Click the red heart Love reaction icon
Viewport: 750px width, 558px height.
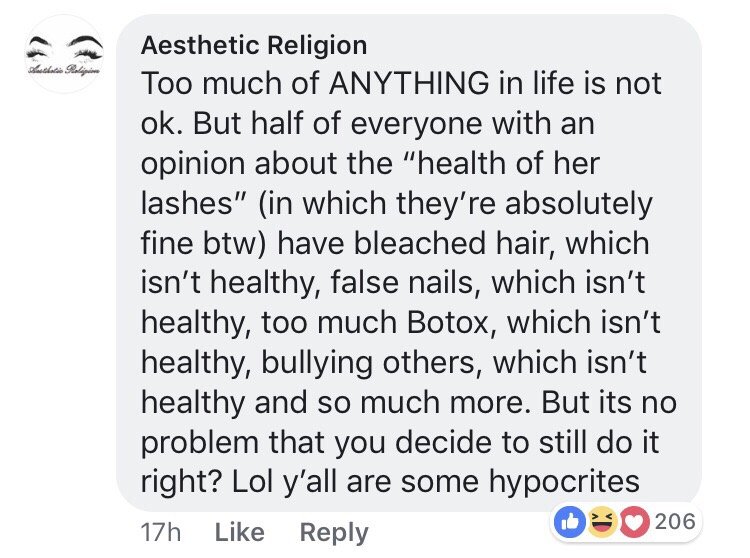click(632, 520)
